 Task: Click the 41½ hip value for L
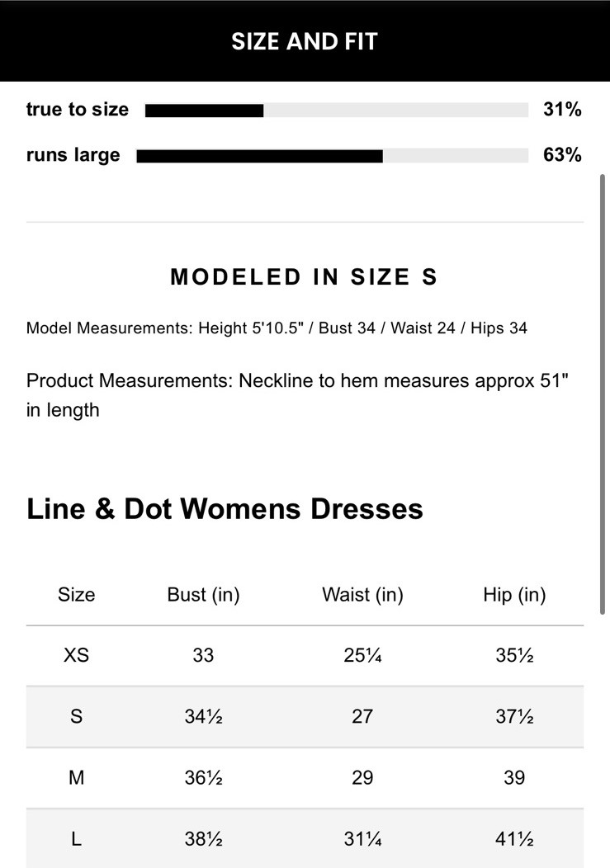coord(514,839)
